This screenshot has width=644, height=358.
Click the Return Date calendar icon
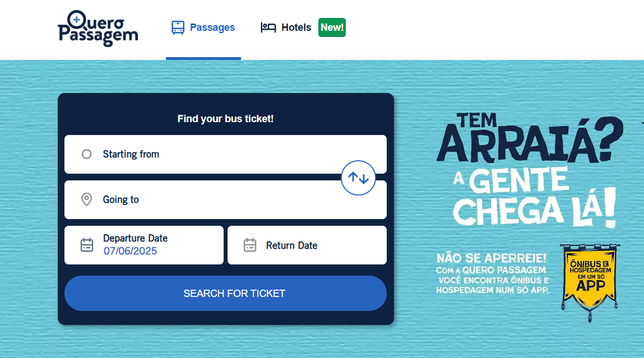click(x=250, y=245)
